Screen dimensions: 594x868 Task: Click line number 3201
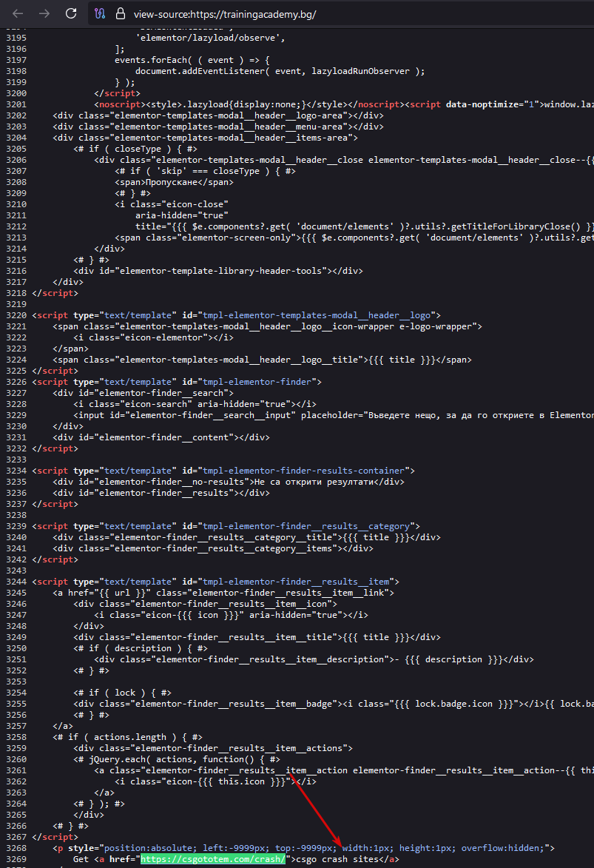pyautogui.click(x=16, y=104)
